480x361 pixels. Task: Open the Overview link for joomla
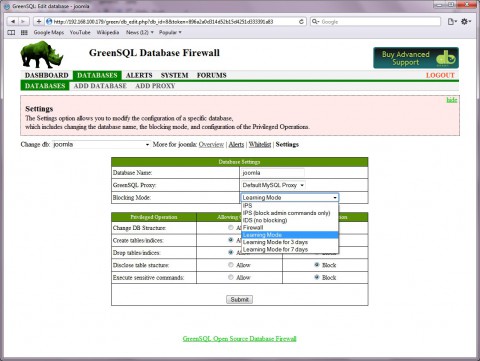point(211,144)
